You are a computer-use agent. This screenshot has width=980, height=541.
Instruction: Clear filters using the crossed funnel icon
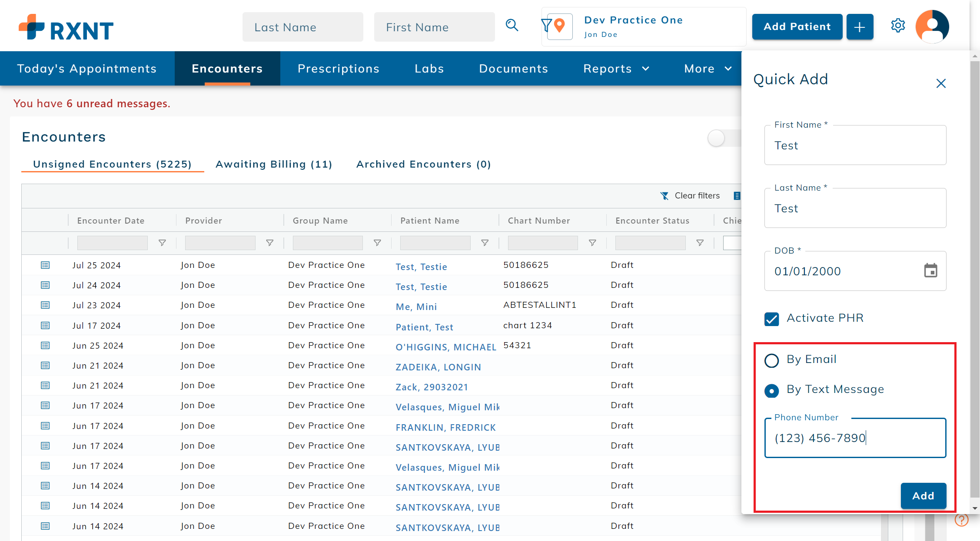pos(664,196)
